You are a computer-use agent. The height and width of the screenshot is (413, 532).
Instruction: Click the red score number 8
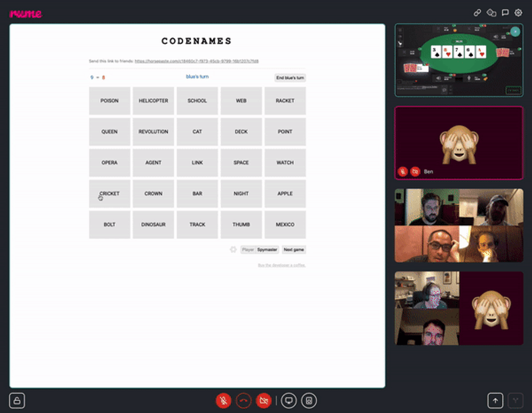[104, 78]
